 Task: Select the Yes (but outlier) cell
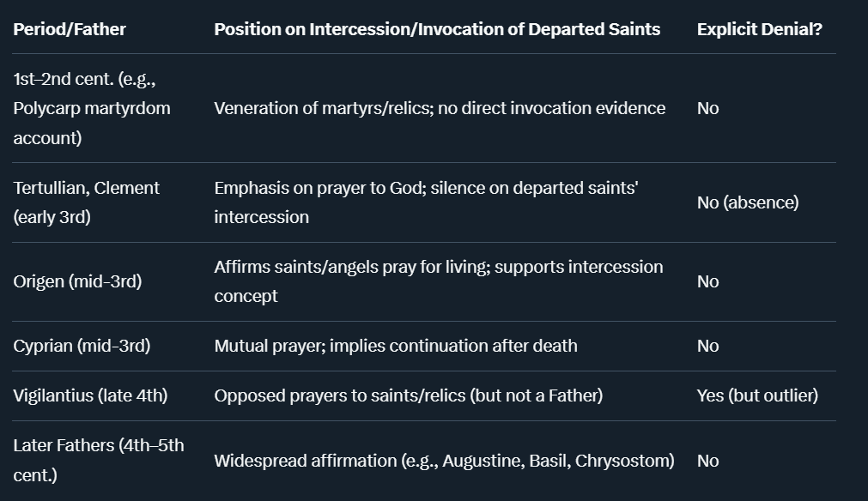(757, 395)
